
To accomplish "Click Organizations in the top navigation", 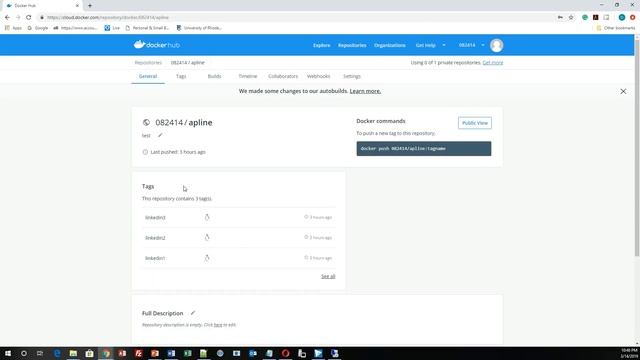I will click(390, 45).
